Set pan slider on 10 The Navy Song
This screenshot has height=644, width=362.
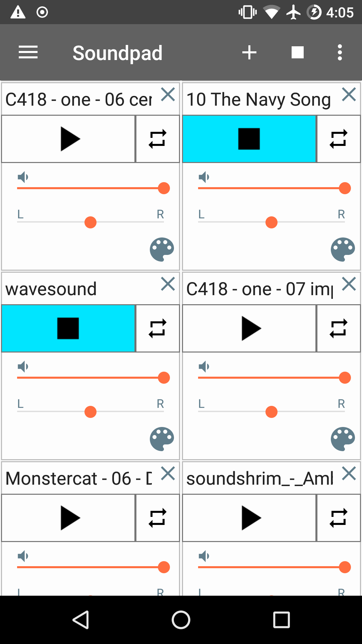tap(271, 222)
